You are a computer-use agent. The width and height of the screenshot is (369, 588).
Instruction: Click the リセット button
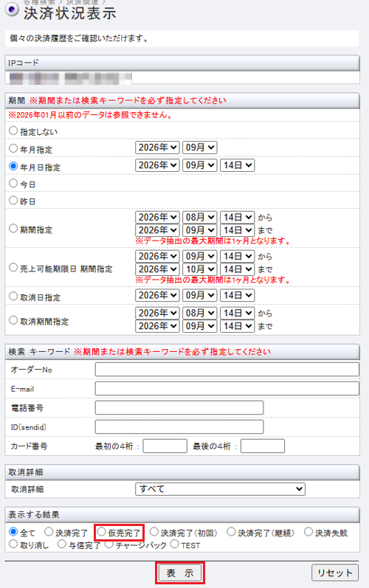(335, 573)
